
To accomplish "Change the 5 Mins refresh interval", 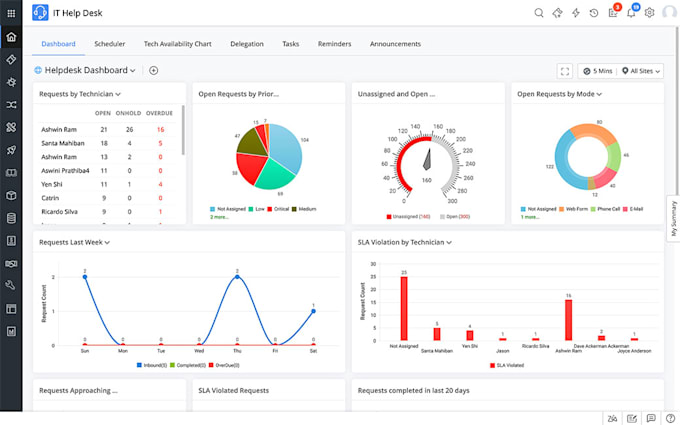I will (x=598, y=71).
